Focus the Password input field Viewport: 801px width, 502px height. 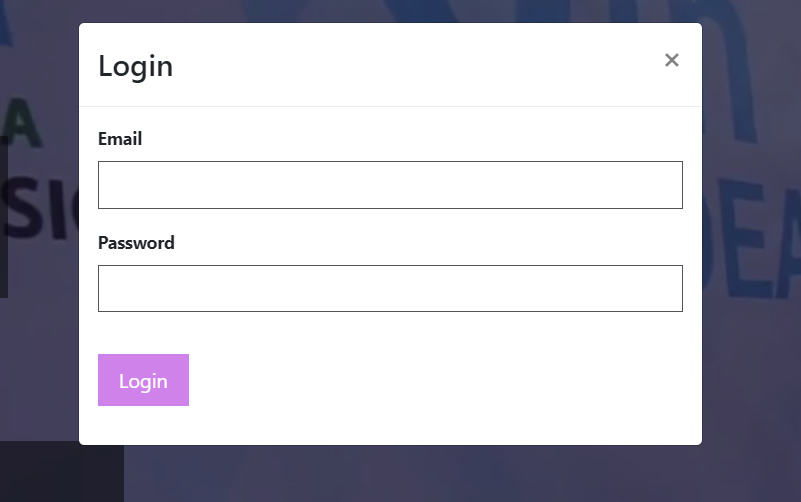390,289
